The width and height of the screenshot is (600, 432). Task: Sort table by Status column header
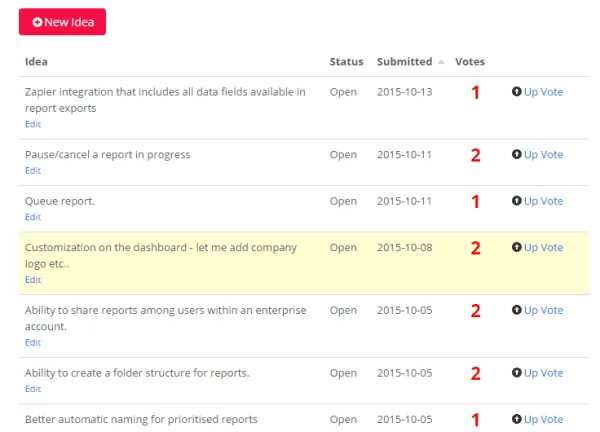click(346, 62)
